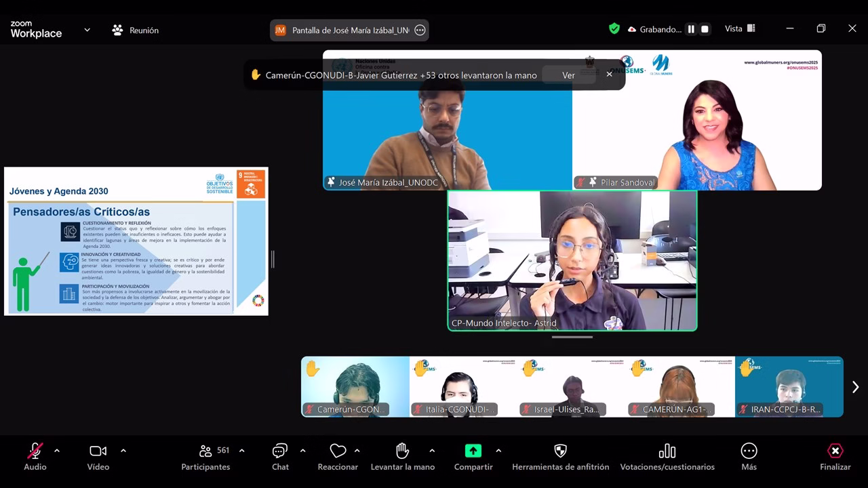The height and width of the screenshot is (488, 868).
Task: Open the Reunión menu
Action: pyautogui.click(x=136, y=30)
